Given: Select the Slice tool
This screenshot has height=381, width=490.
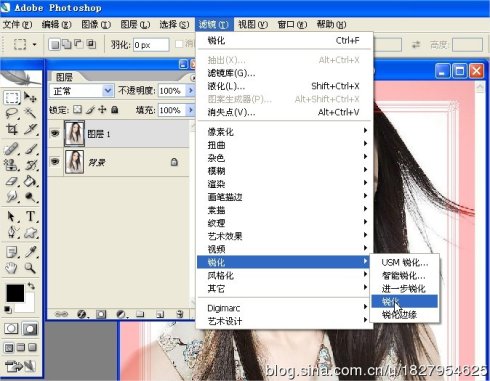Looking at the screenshot, I should click(x=30, y=129).
